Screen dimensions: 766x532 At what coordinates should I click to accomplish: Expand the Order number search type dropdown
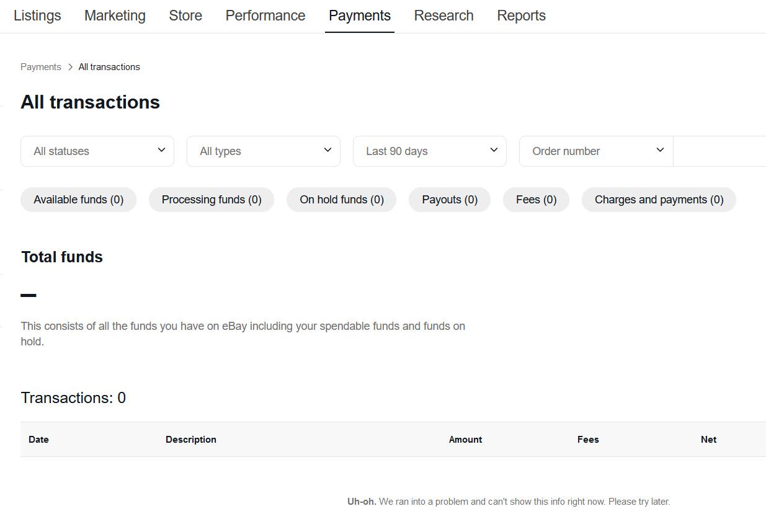[596, 151]
